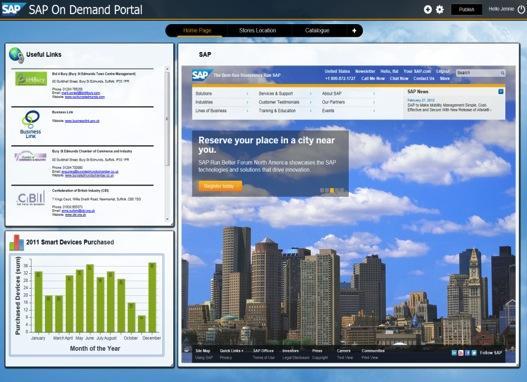Screen dimensions: 527x382
Task: Expand the Solutions menu arrow
Action: click(247, 94)
